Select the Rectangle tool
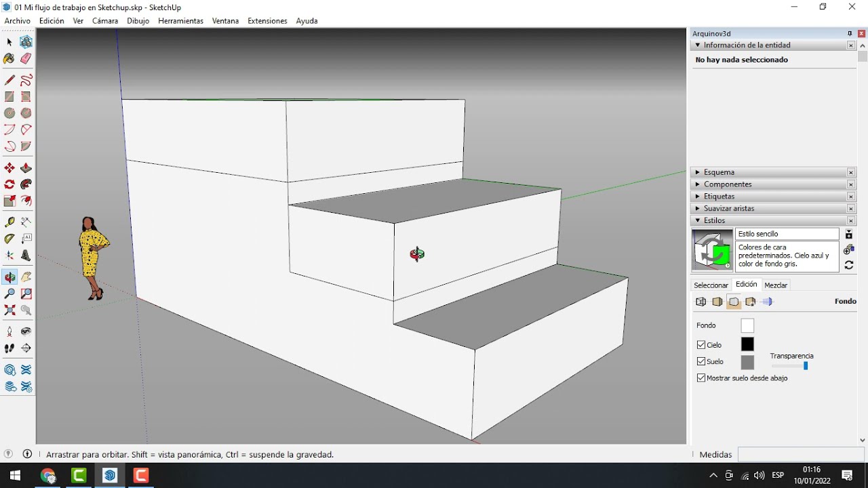 9,97
